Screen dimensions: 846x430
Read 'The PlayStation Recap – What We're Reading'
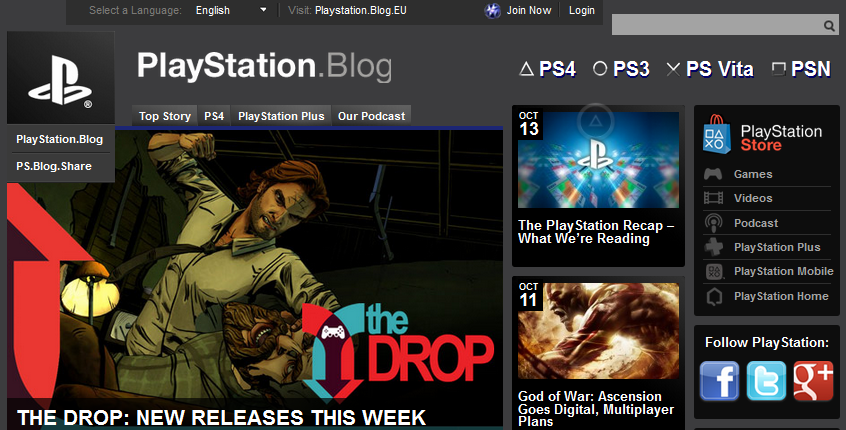click(x=596, y=232)
